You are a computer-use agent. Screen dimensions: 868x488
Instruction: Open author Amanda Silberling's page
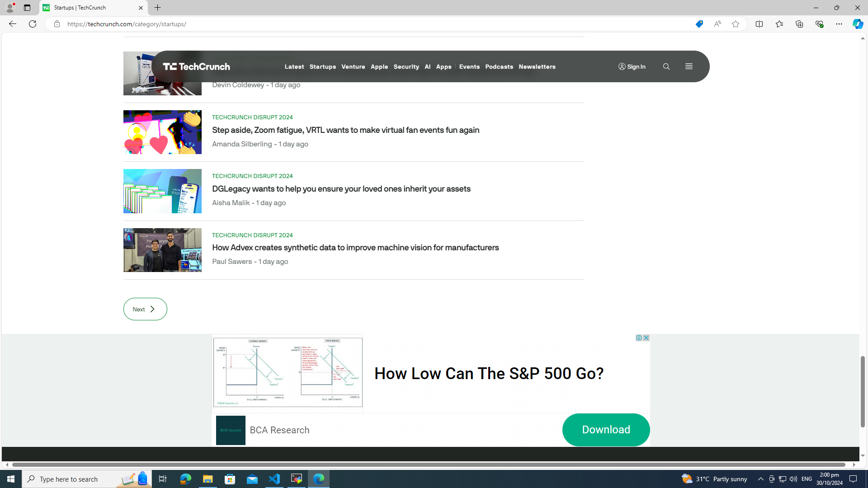[242, 144]
